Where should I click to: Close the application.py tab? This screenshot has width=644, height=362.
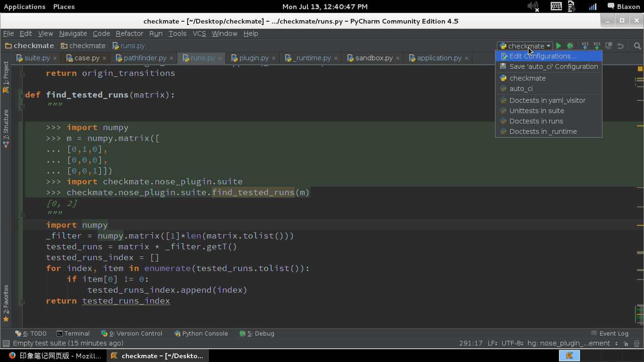coord(466,58)
